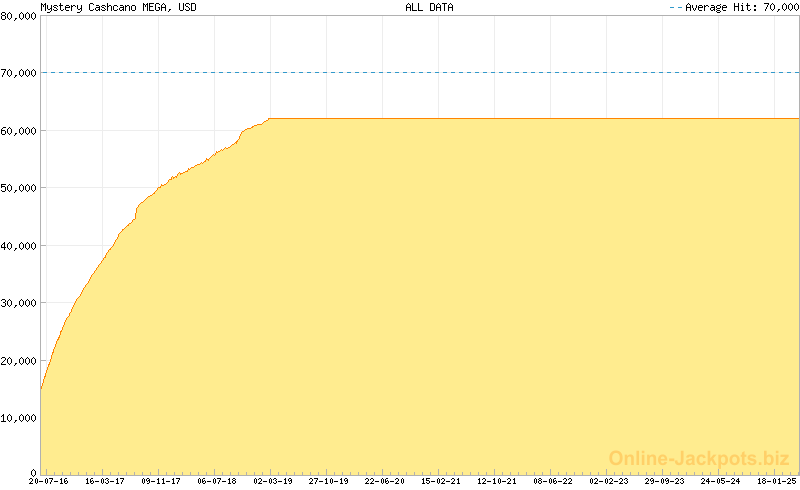Click the 02-03-19 x-axis date
Screen dimensions: 800x490
[272, 481]
